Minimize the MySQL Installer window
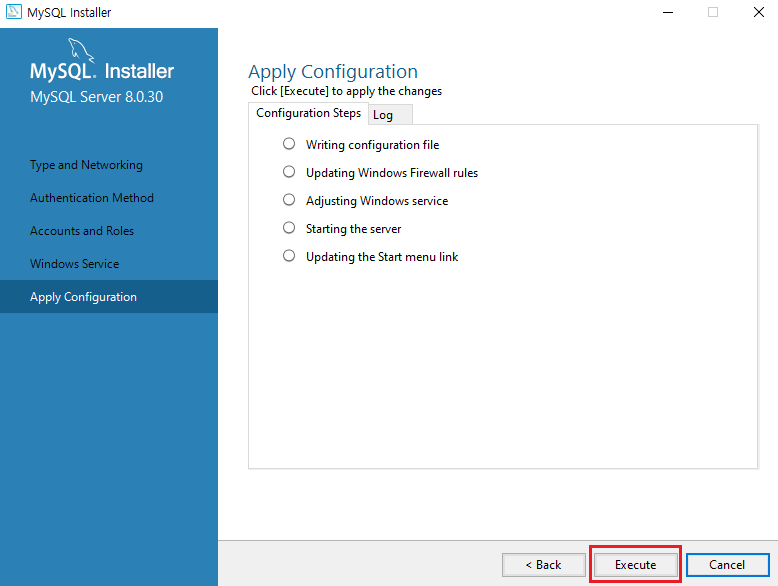This screenshot has width=778, height=586. coord(668,12)
